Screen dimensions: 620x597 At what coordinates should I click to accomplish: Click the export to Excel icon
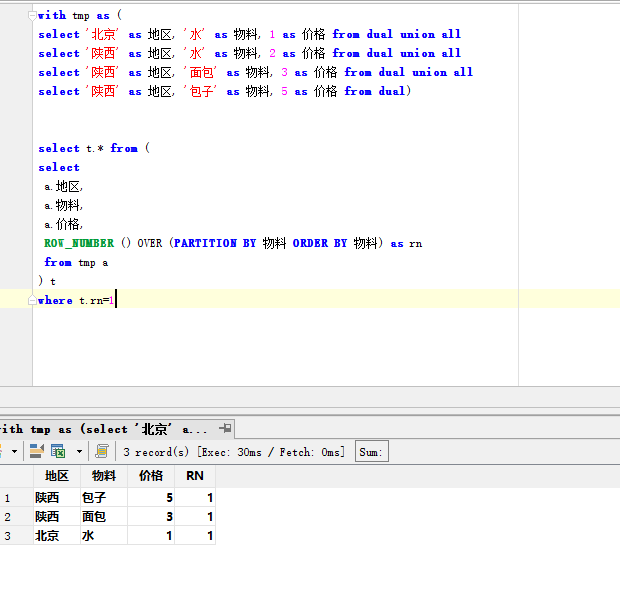click(x=58, y=451)
